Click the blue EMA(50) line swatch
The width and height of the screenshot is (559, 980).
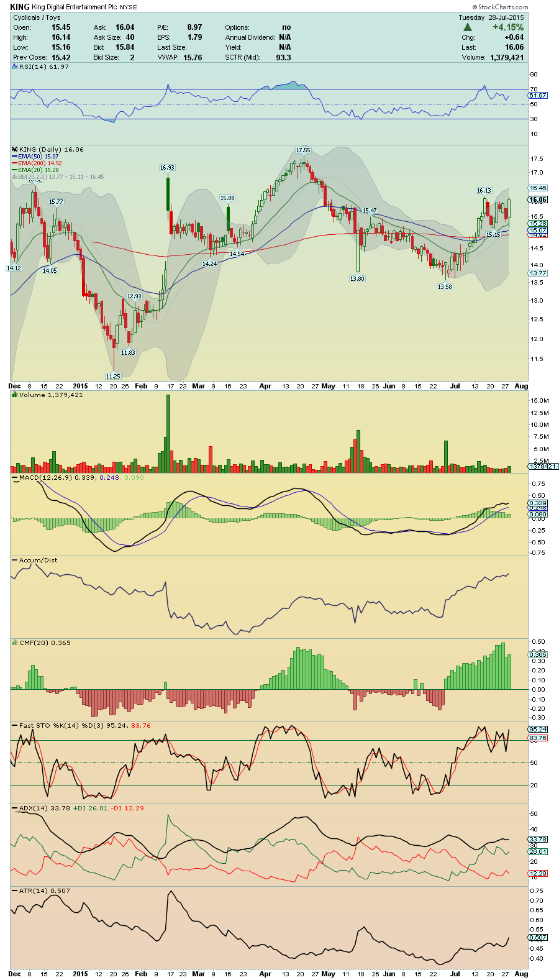click(x=15, y=157)
